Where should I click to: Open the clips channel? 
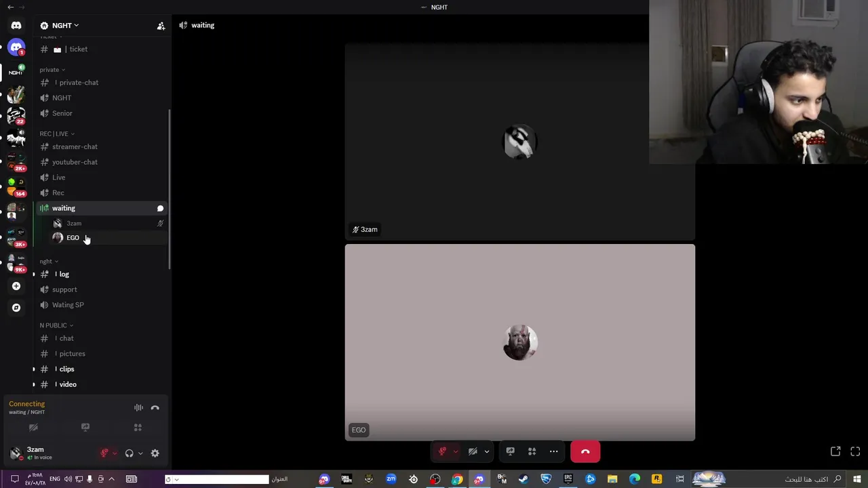[x=102, y=369]
